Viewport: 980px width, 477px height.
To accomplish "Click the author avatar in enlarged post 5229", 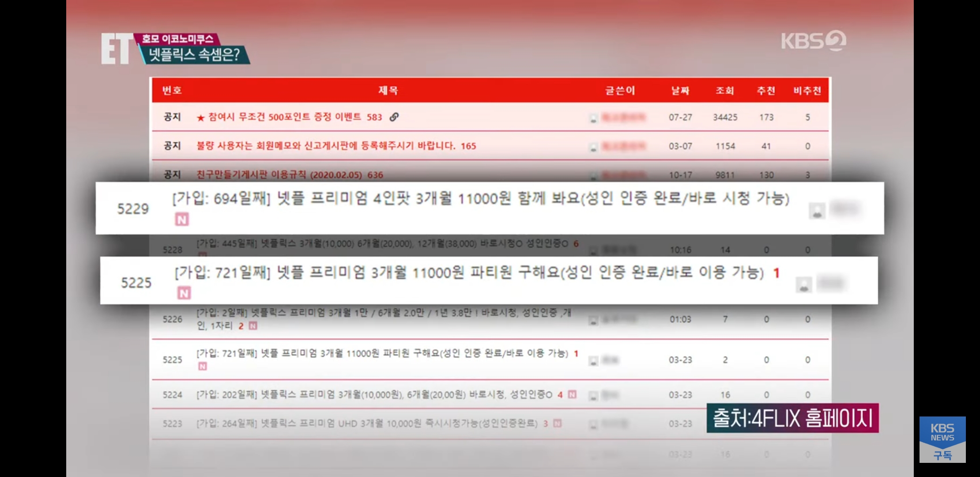I will (817, 210).
